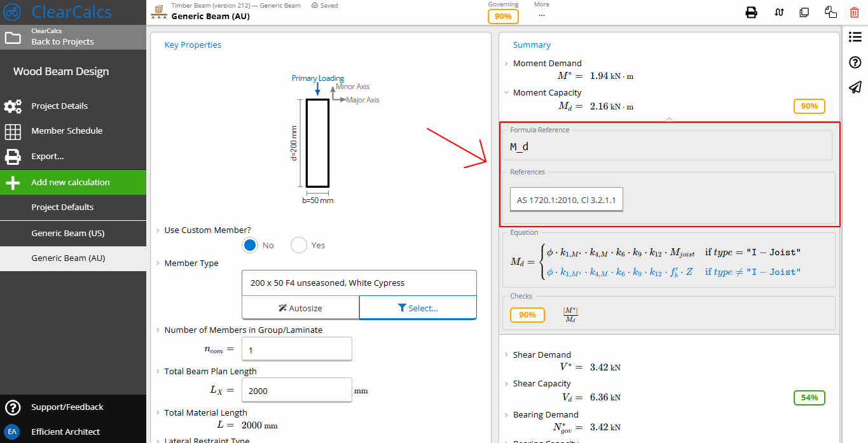
Task: Click the L_X length field showing 2000
Action: [297, 391]
